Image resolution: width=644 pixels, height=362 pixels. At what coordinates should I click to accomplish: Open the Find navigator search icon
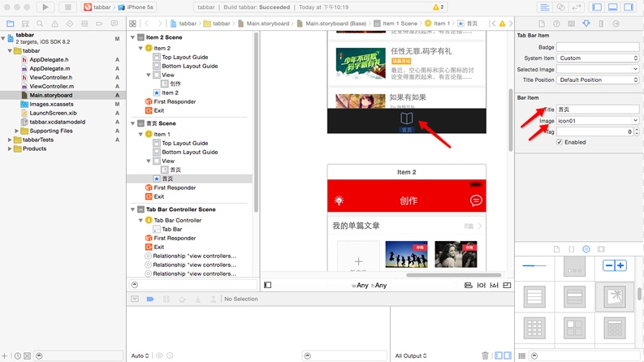pos(40,24)
